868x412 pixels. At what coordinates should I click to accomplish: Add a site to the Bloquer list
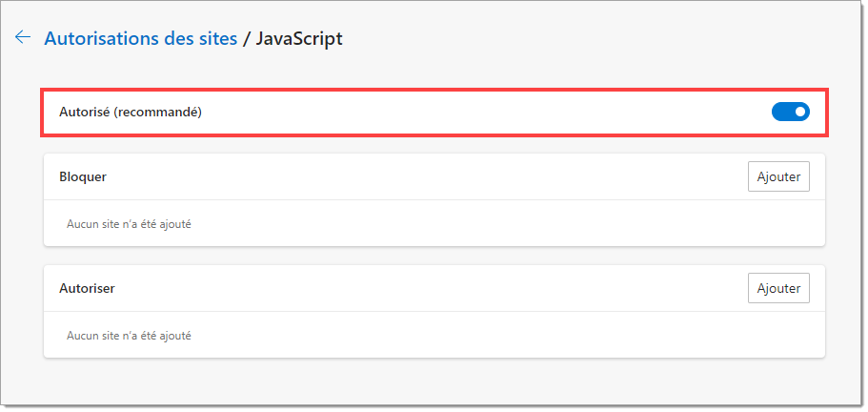[x=778, y=176]
